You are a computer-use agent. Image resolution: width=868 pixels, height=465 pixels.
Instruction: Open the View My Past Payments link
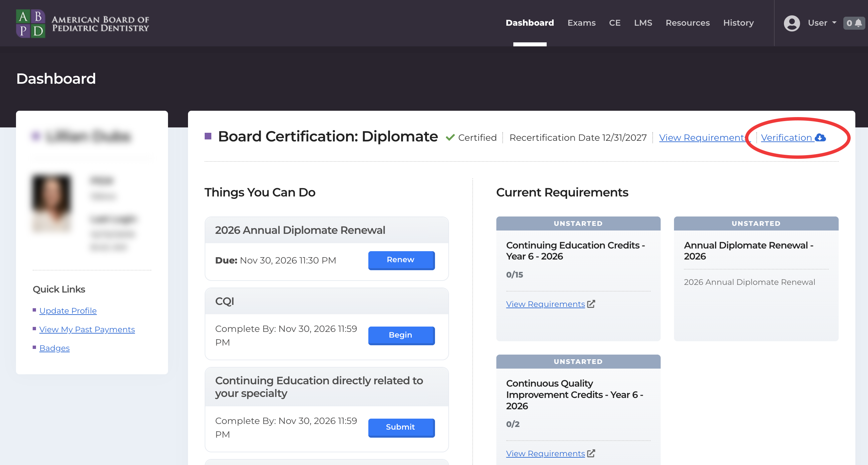coord(87,330)
